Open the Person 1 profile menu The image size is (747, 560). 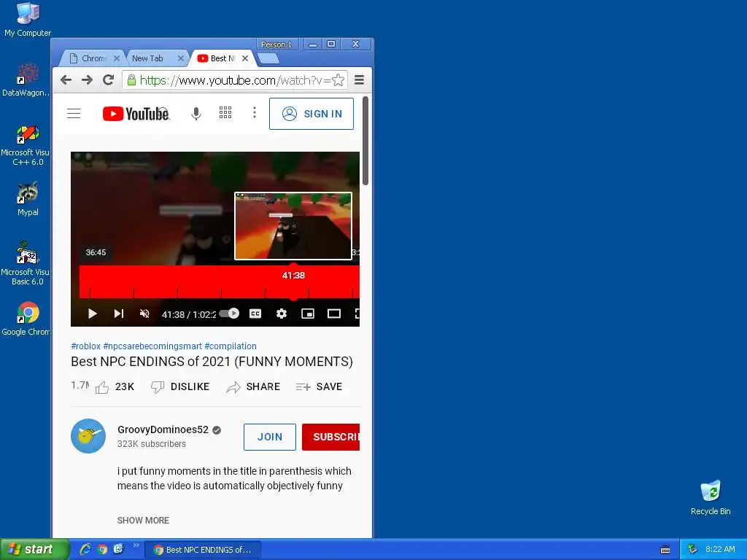coord(276,44)
